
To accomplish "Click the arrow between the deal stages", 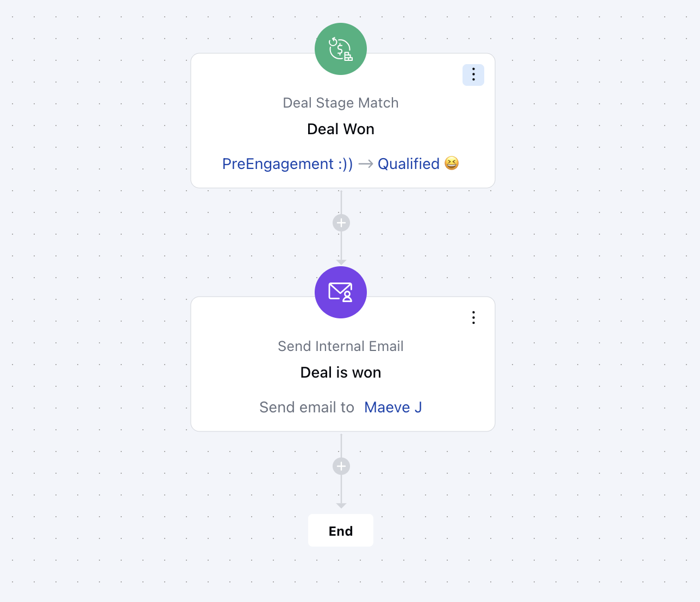I will click(x=366, y=164).
